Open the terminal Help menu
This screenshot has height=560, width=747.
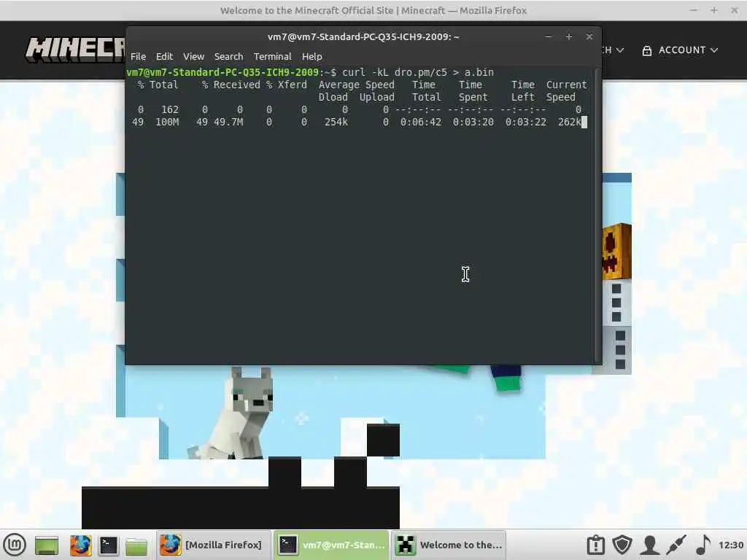(x=312, y=56)
